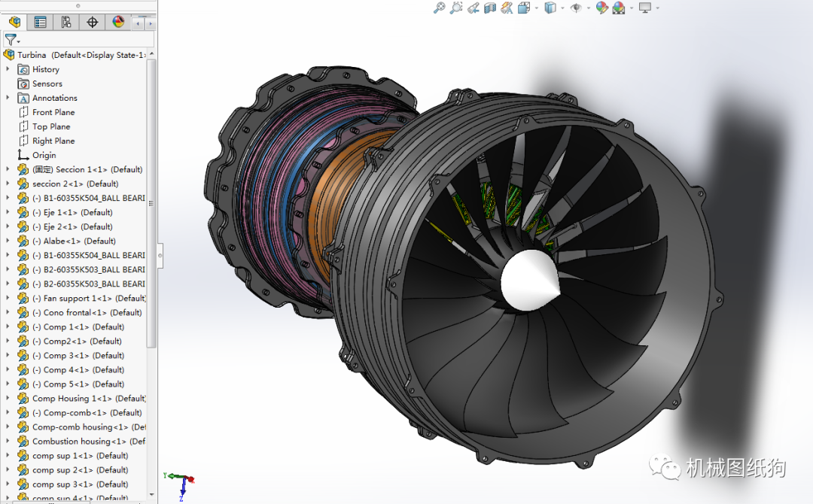Click the Apply Scene icon
The height and width of the screenshot is (504, 813).
point(619,8)
